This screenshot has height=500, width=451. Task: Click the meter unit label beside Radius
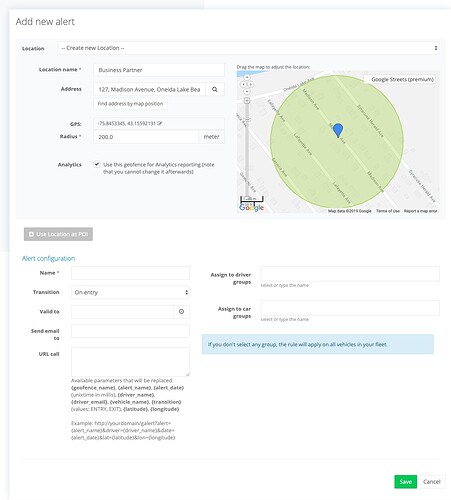pyautogui.click(x=212, y=137)
